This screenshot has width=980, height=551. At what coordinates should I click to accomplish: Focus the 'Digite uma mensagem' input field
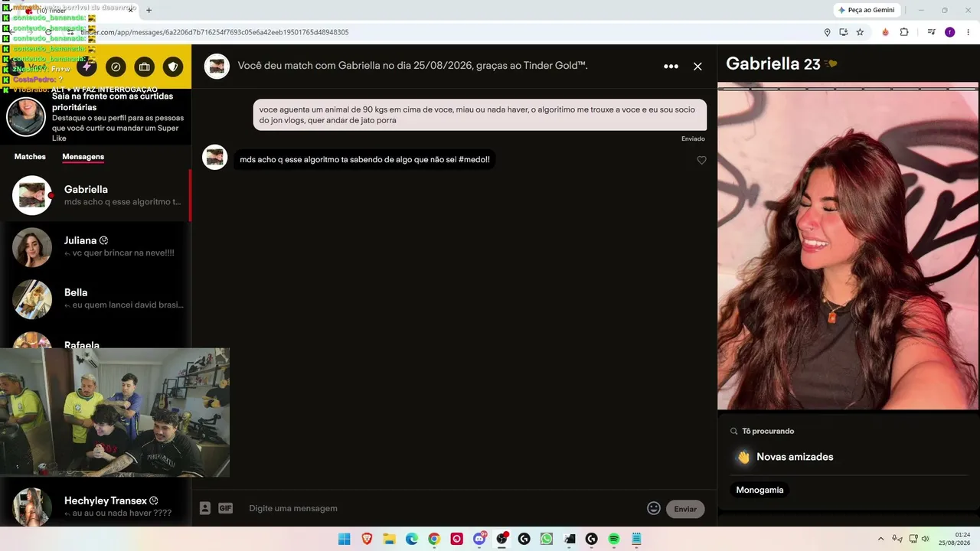[x=444, y=508]
